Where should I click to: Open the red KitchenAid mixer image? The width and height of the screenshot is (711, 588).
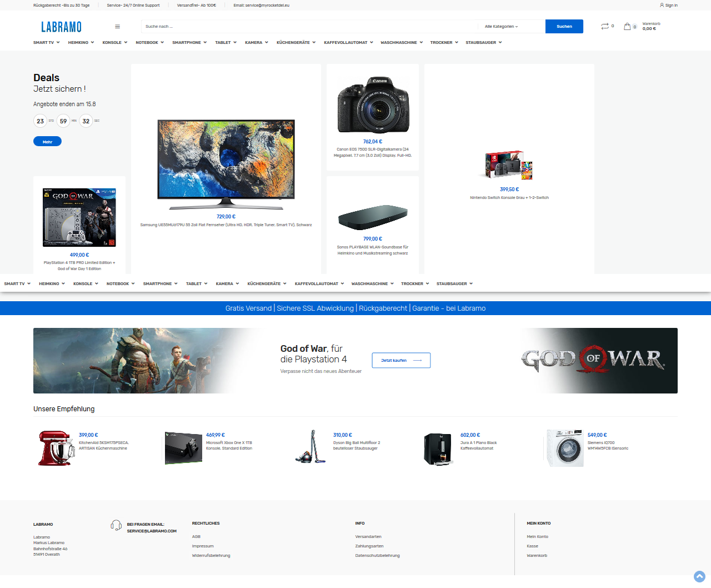(56, 448)
